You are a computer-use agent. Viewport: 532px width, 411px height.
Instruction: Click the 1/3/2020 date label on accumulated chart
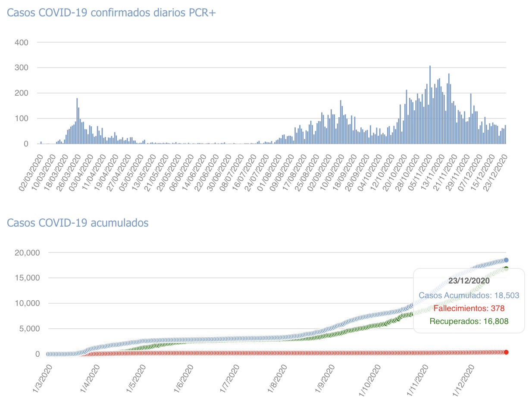pos(42,379)
